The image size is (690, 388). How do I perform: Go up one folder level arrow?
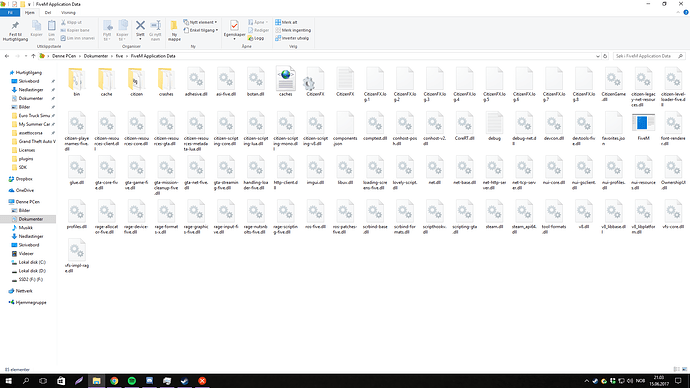pyautogui.click(x=33, y=56)
